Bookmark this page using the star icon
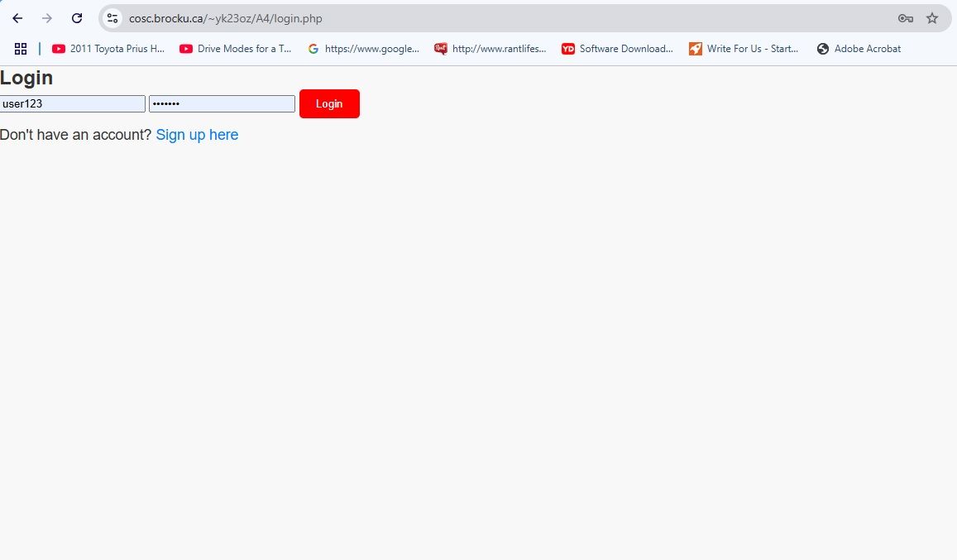957x560 pixels. 932,18
